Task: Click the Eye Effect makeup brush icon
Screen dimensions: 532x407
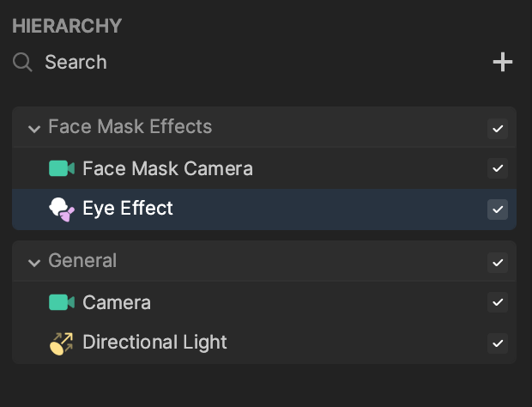Action: click(x=62, y=210)
